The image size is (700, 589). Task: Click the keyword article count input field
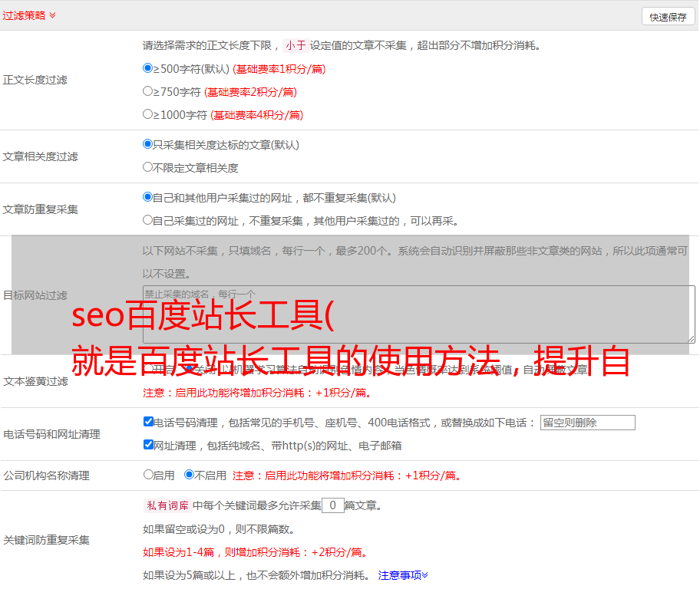click(333, 505)
